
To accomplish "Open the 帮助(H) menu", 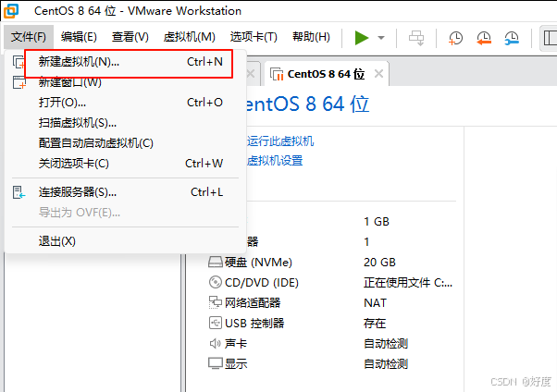I will (x=311, y=37).
